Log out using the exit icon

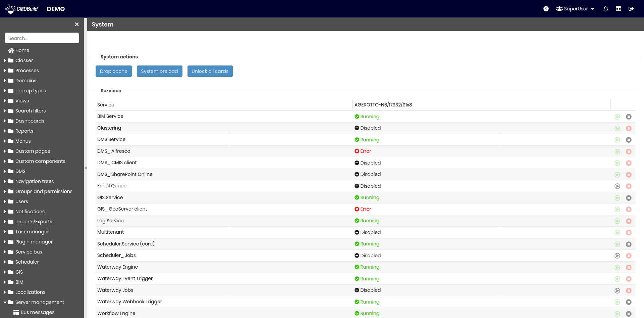tap(631, 9)
